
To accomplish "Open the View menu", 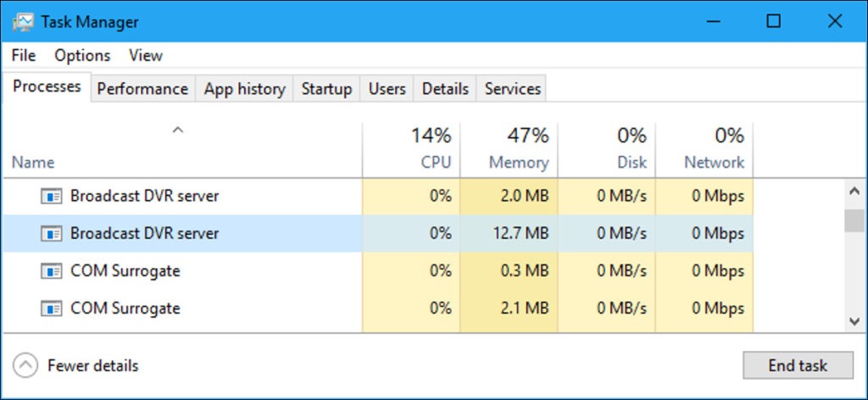I will click(x=146, y=55).
